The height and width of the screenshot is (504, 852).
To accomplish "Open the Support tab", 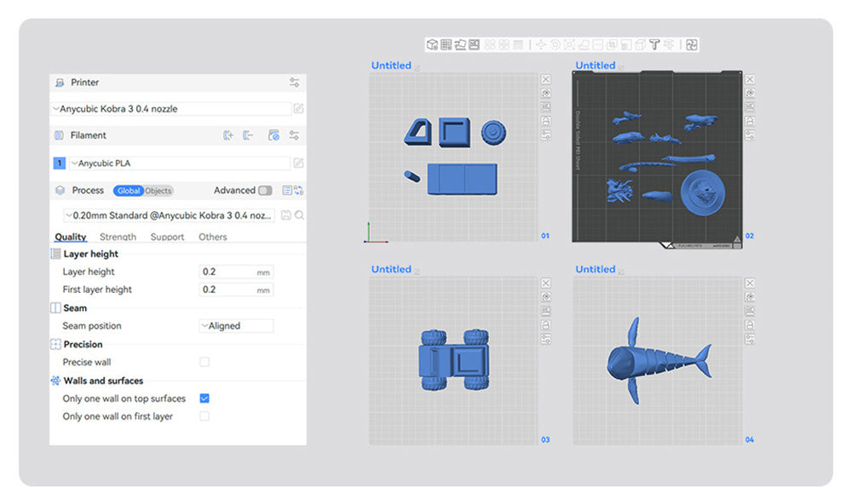I will [167, 238].
